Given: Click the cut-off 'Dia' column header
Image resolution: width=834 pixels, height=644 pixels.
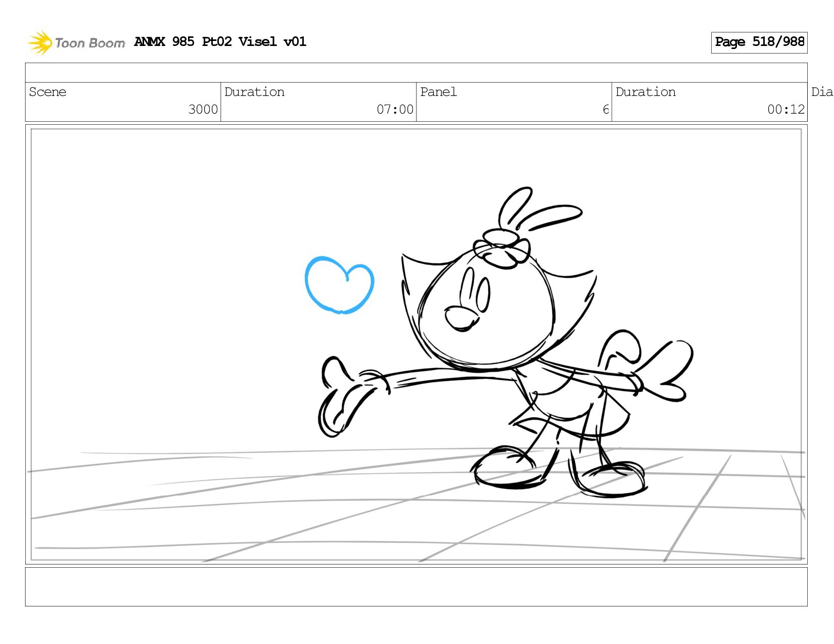Looking at the screenshot, I should [x=822, y=92].
